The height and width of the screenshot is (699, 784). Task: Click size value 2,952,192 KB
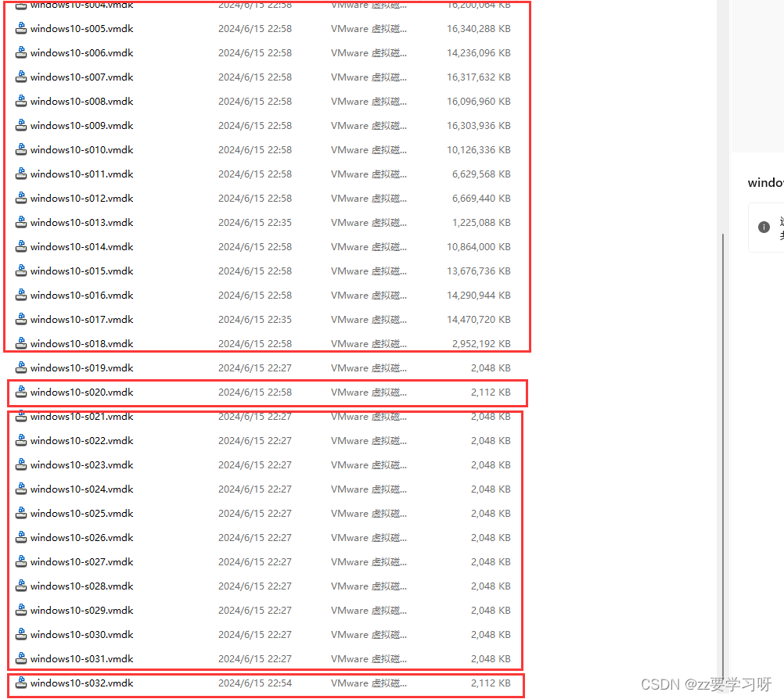481,344
